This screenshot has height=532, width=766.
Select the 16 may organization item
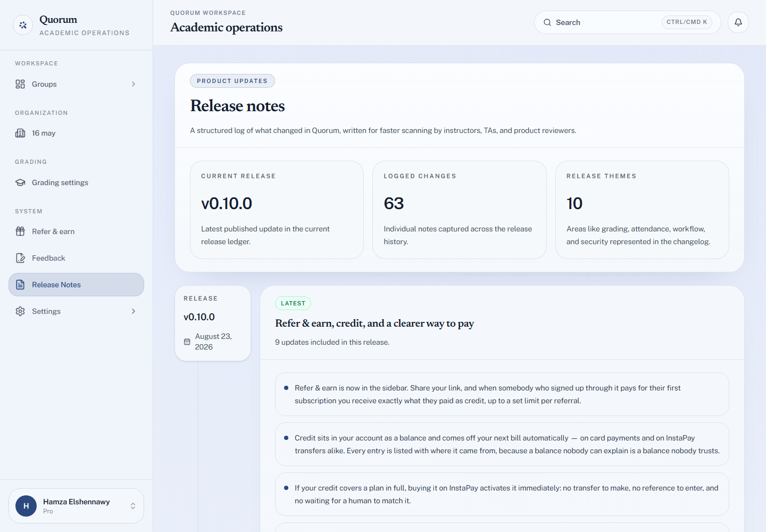pos(76,133)
